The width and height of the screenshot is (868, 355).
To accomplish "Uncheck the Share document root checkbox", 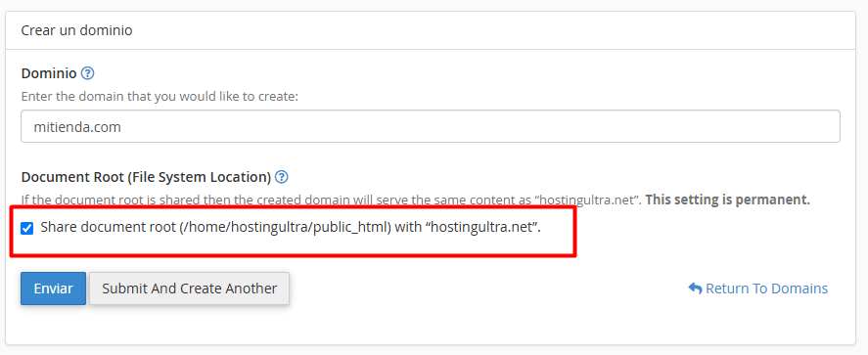I will pos(26,228).
